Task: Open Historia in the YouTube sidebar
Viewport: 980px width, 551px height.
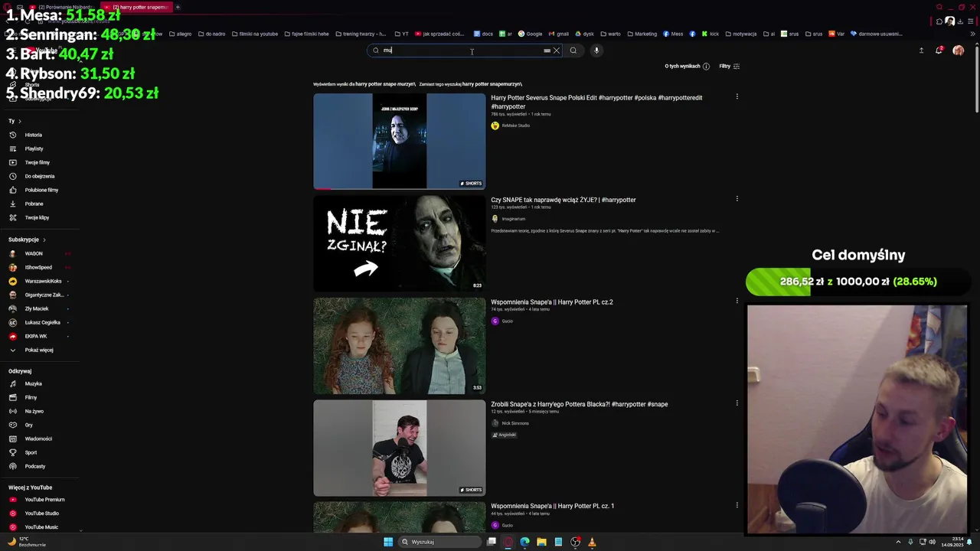Action: 34,135
